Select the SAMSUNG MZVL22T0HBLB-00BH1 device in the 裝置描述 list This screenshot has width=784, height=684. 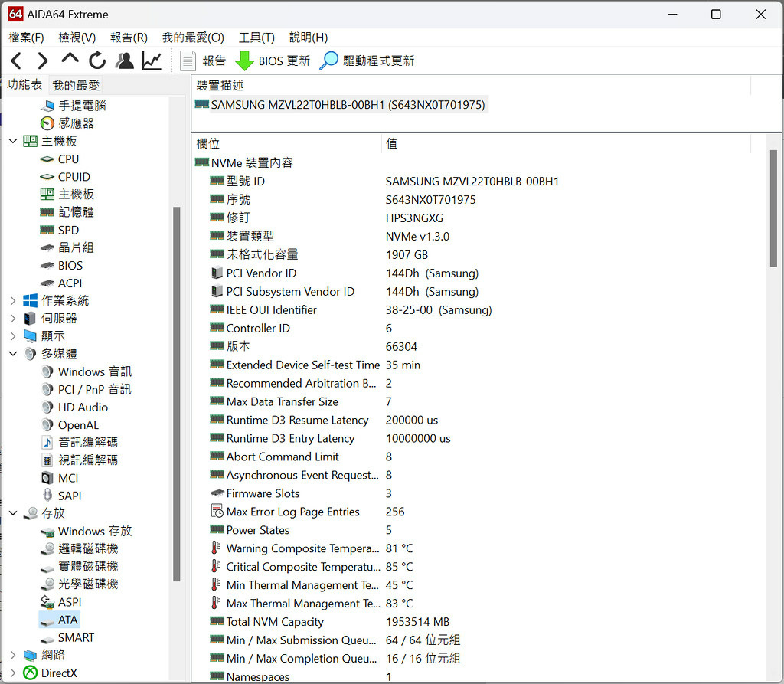(340, 105)
